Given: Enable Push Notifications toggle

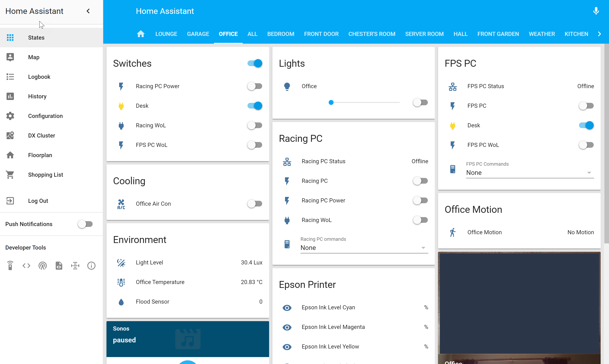Looking at the screenshot, I should [x=85, y=224].
